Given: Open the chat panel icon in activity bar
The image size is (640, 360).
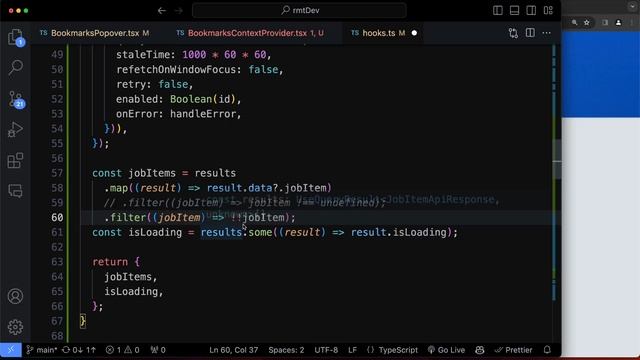Looking at the screenshot, I should (16, 191).
